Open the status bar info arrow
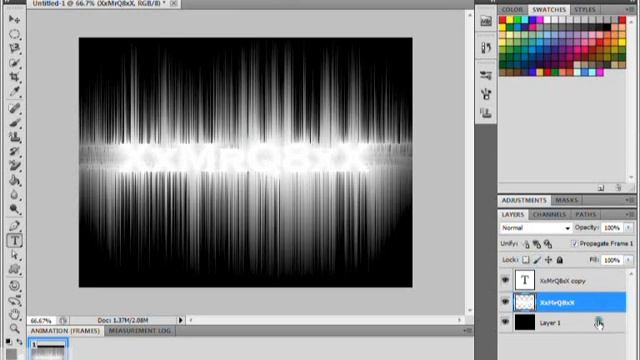The height and width of the screenshot is (360, 640). tap(181, 320)
